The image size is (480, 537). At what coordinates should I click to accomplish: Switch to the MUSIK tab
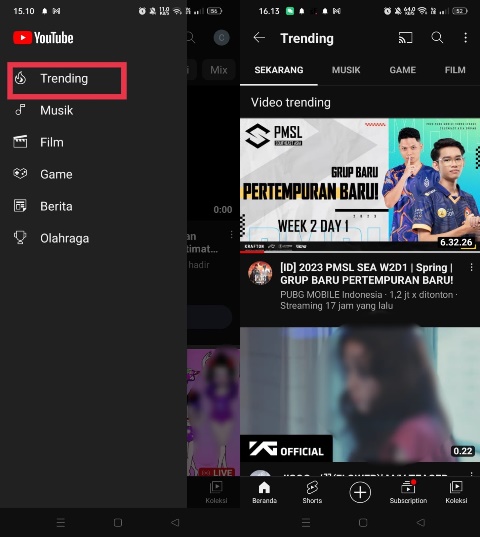tap(346, 70)
